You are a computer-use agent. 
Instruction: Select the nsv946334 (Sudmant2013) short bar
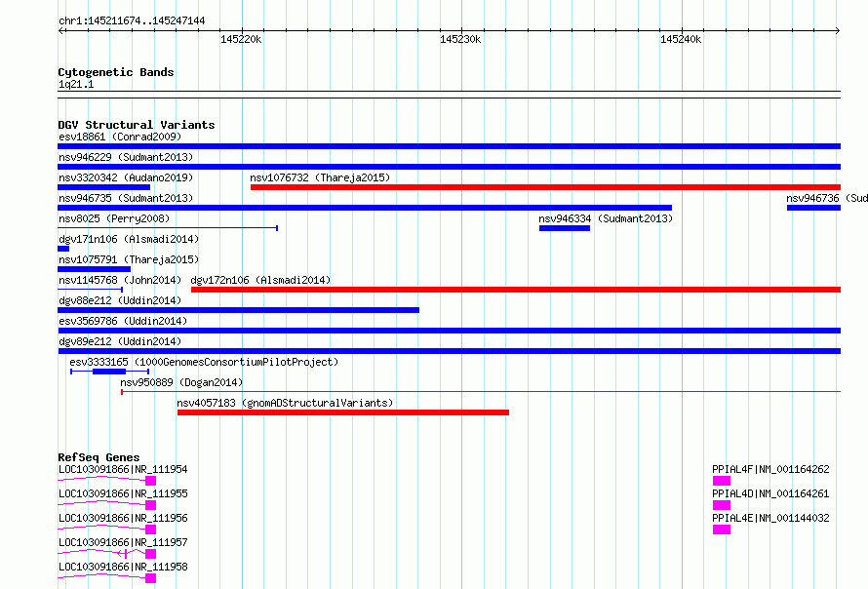[x=565, y=228]
